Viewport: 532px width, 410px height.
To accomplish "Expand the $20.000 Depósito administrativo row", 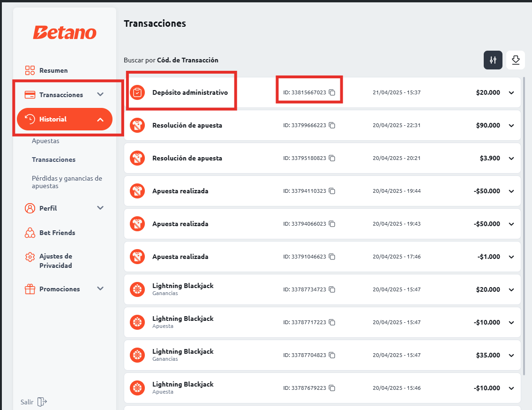I will pyautogui.click(x=511, y=92).
